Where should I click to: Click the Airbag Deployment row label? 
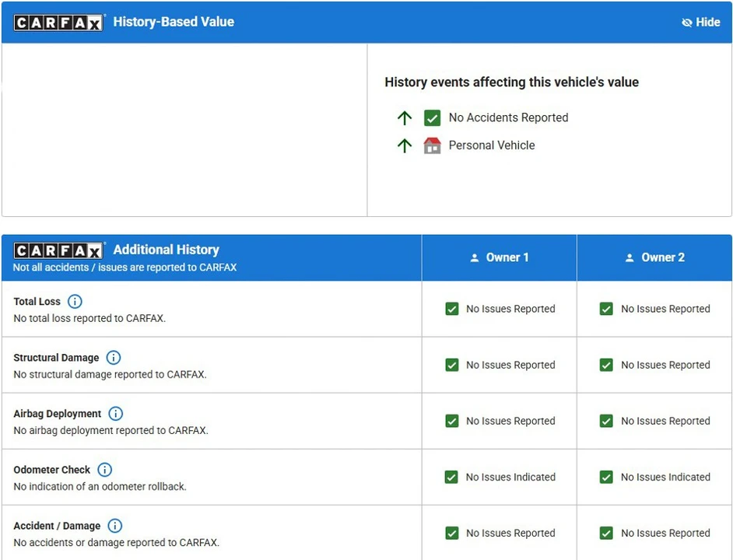coord(57,414)
